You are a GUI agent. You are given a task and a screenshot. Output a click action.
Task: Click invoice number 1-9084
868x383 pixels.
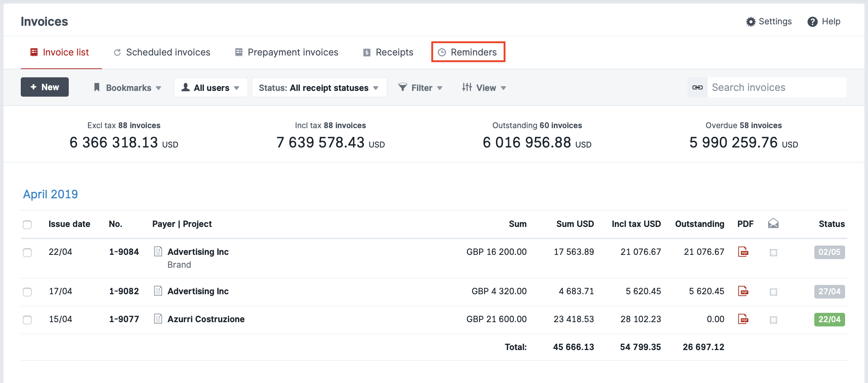point(124,252)
